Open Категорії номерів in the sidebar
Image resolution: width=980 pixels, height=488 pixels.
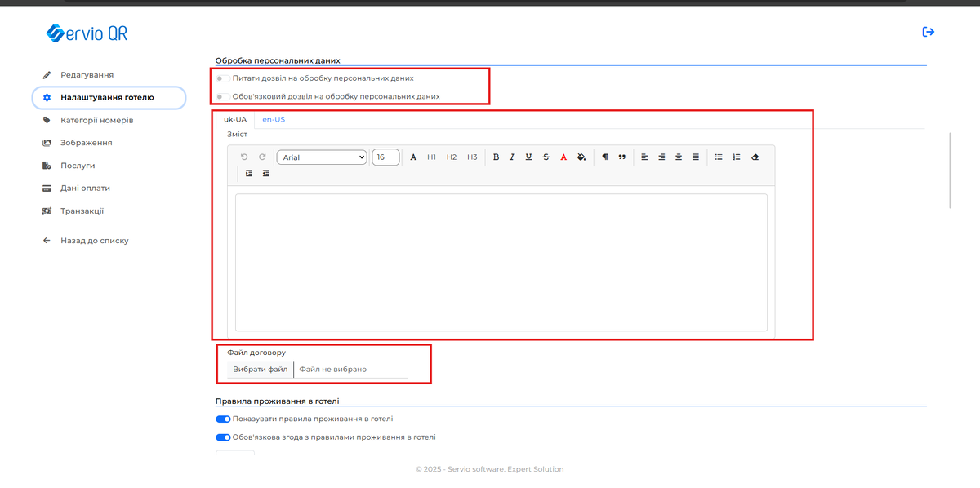(x=96, y=120)
